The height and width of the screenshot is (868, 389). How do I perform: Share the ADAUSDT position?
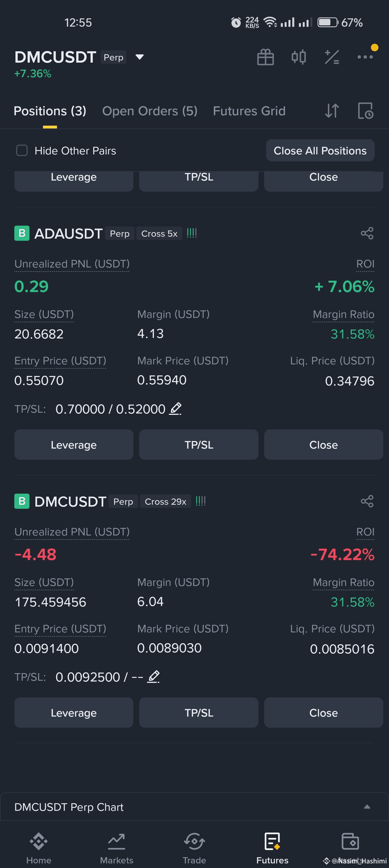[x=367, y=233]
